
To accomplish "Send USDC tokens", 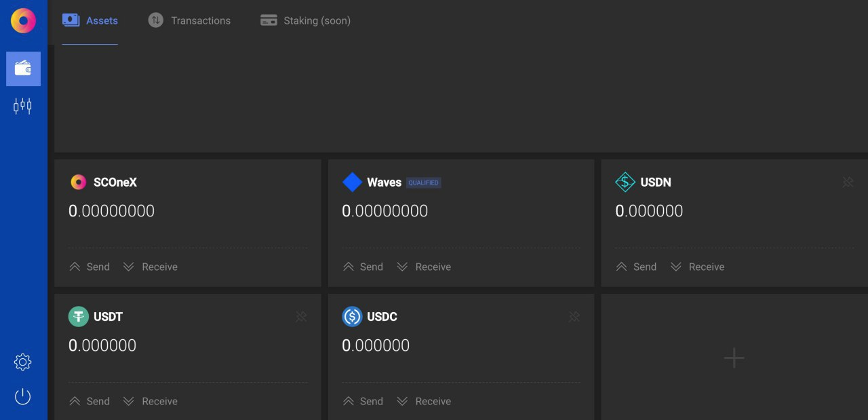I will pyautogui.click(x=362, y=401).
